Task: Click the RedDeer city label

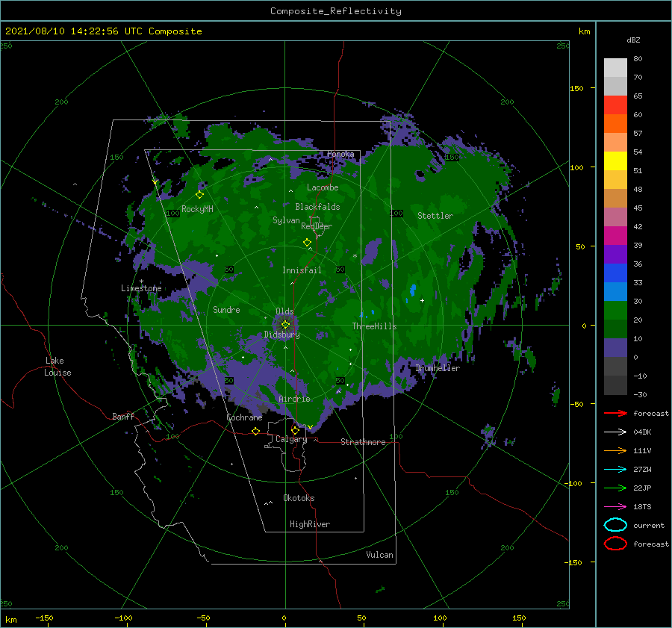Action: point(317,226)
